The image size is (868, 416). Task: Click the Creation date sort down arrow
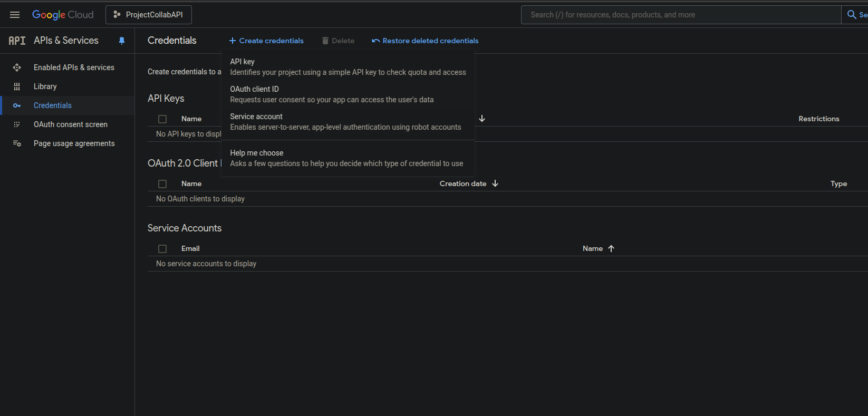(x=495, y=183)
